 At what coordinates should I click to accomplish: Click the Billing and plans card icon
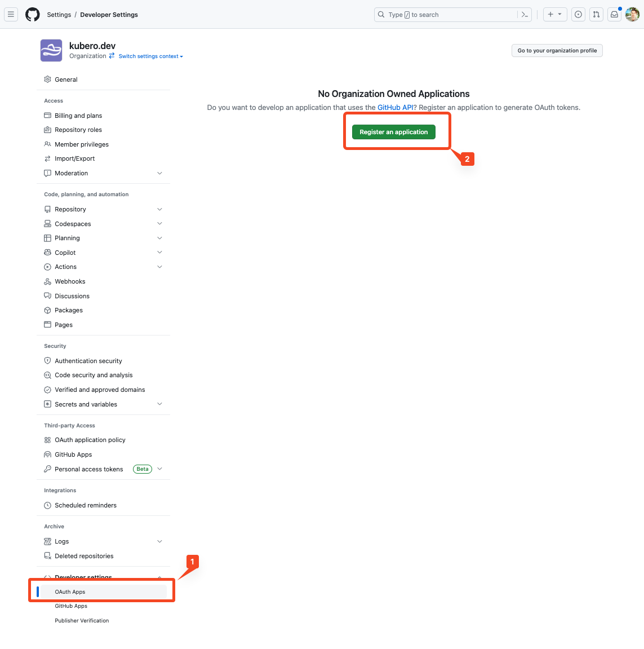(47, 116)
